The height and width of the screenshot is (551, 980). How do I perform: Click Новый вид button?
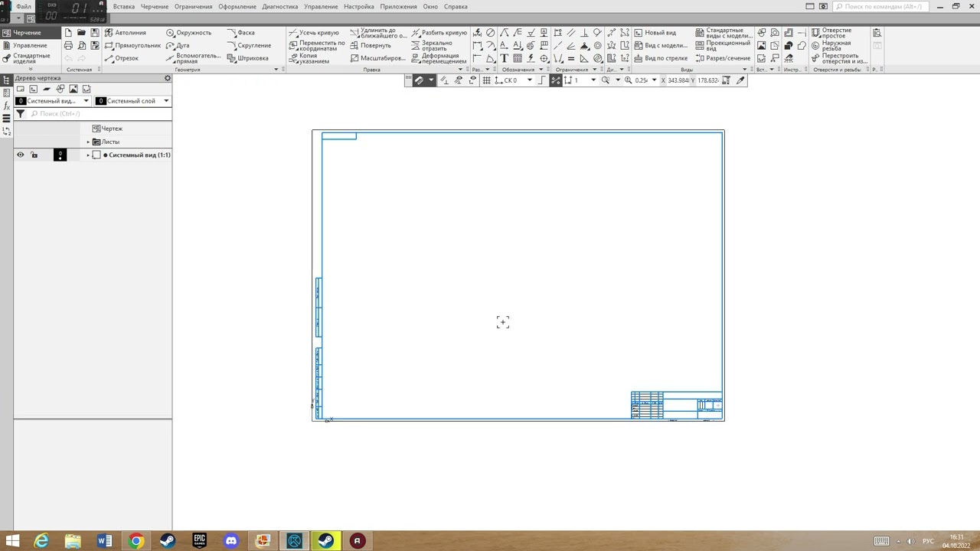tap(655, 33)
